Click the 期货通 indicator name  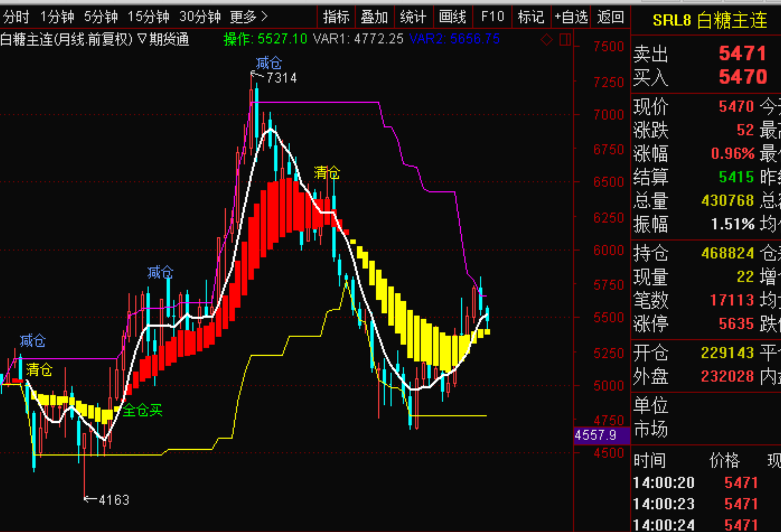pyautogui.click(x=169, y=39)
